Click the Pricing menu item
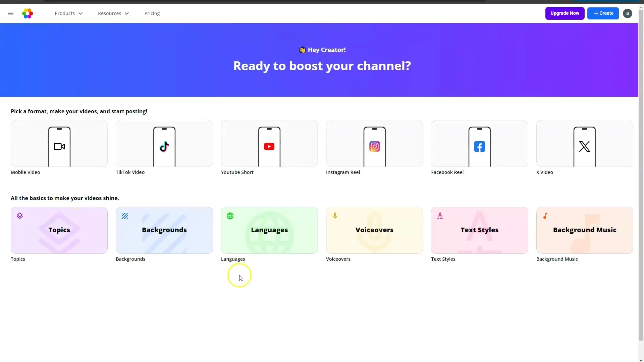The image size is (644, 362). pyautogui.click(x=152, y=13)
